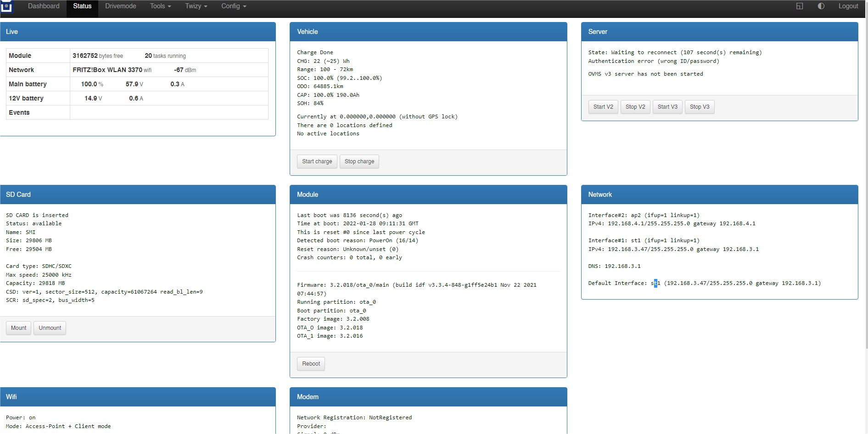Stop the V3 server

tap(699, 107)
